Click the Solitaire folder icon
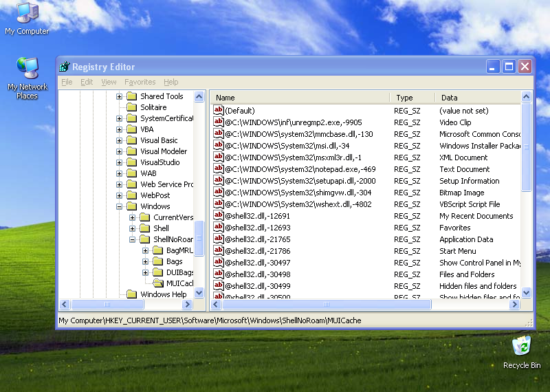The image size is (550, 392). [131, 107]
